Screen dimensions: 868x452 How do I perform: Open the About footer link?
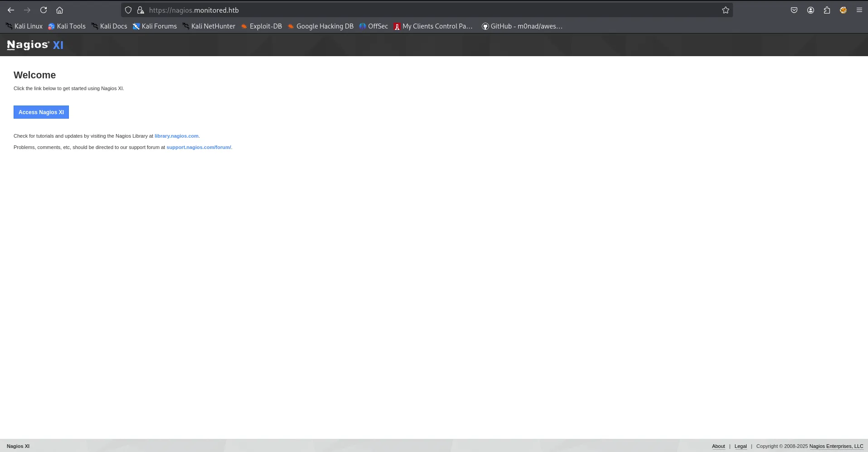(718, 446)
